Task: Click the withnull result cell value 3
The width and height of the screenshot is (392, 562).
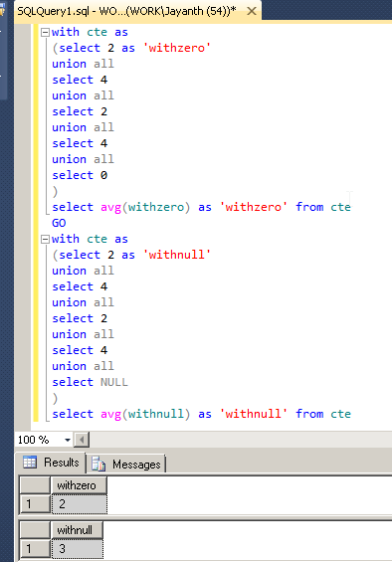Action: click(x=78, y=548)
